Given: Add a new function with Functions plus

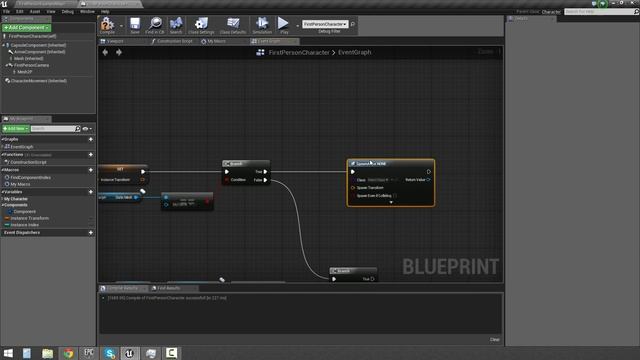Looking at the screenshot, I should pyautogui.click(x=91, y=155).
